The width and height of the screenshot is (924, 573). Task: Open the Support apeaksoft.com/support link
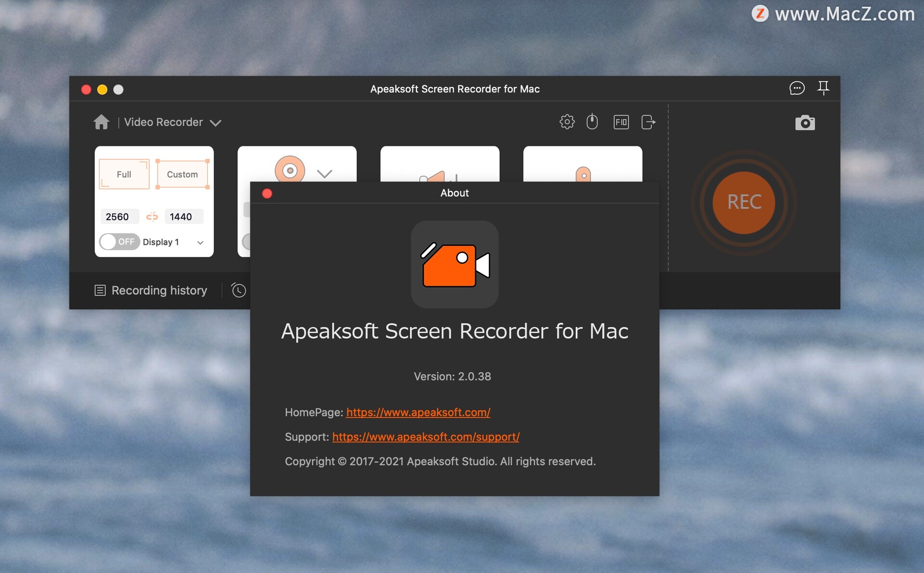coord(426,437)
